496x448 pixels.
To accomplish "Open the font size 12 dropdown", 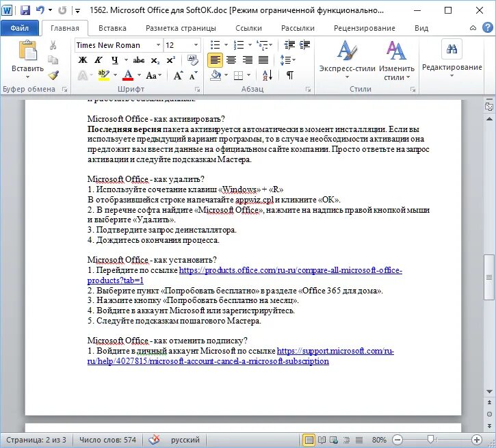I will (x=196, y=45).
